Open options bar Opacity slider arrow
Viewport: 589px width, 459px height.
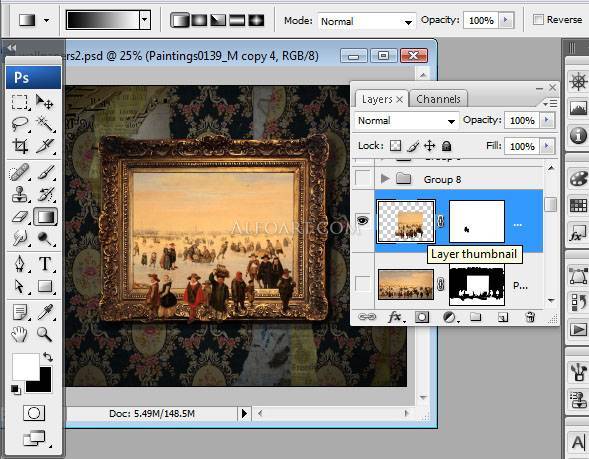point(506,20)
